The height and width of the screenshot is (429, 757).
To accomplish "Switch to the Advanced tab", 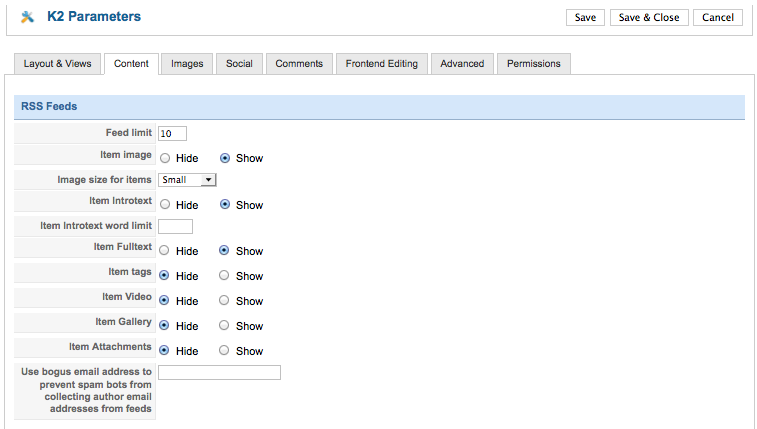I will (462, 64).
